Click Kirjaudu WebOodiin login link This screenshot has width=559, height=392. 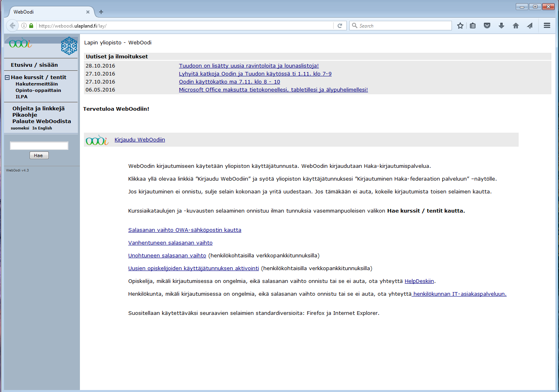click(x=140, y=140)
